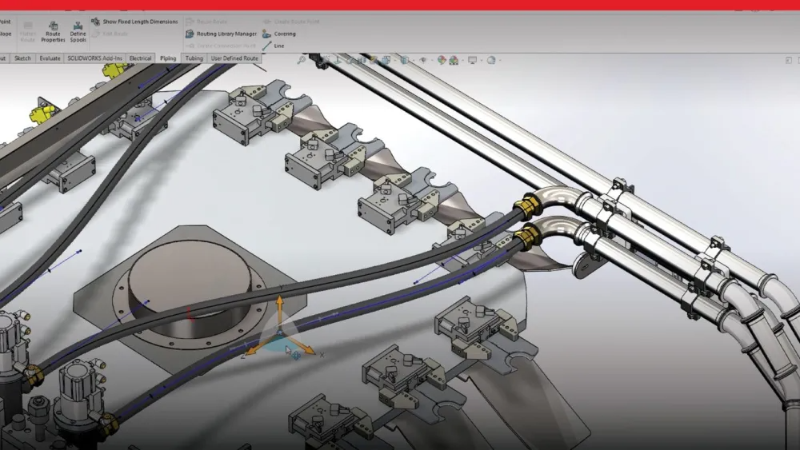The width and height of the screenshot is (800, 450).
Task: Switch to the Tubing tab
Action: (194, 58)
